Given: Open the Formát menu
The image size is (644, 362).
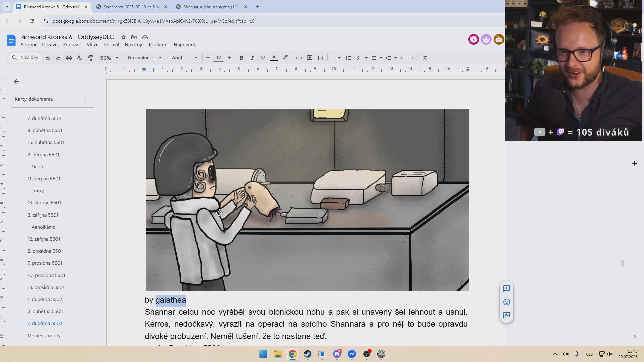Looking at the screenshot, I should [112, 45].
